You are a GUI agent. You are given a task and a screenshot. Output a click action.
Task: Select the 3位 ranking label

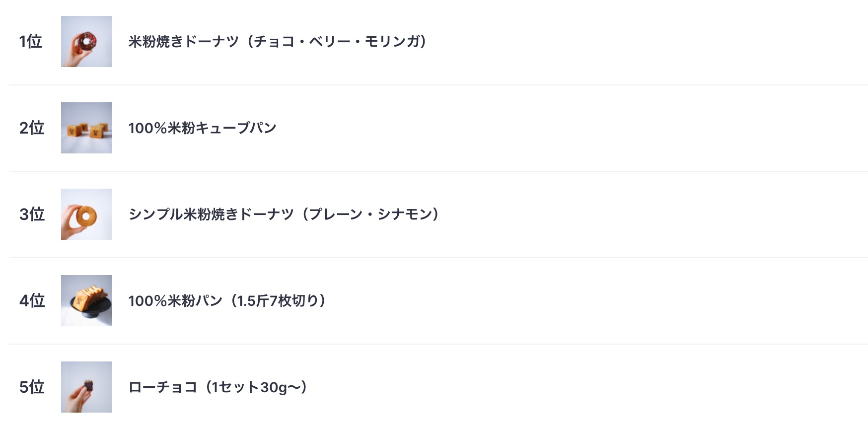point(32,214)
